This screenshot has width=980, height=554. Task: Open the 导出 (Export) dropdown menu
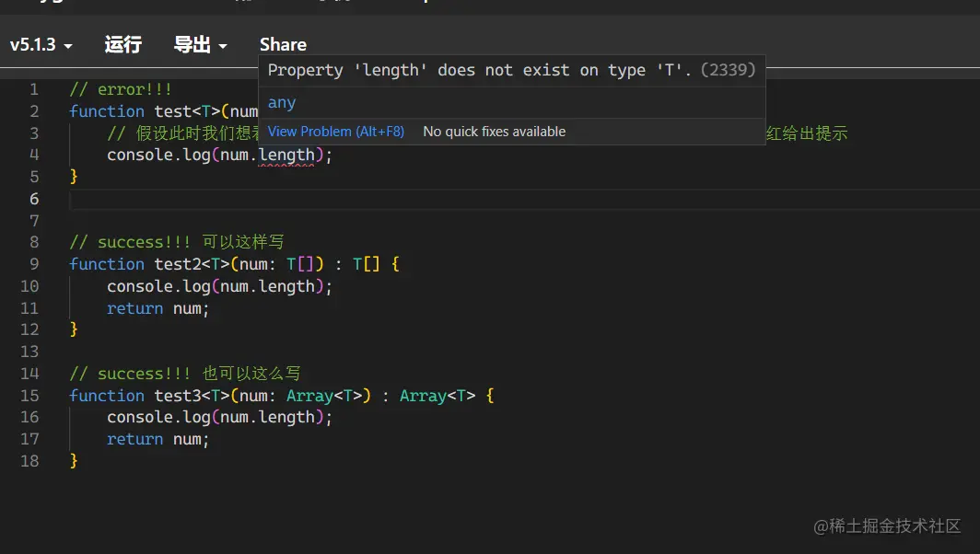[x=200, y=45]
